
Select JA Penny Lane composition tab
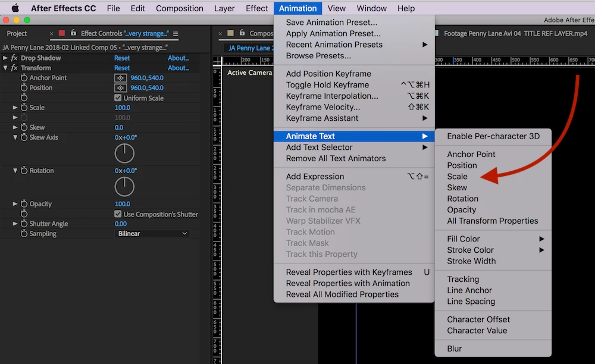tap(250, 48)
